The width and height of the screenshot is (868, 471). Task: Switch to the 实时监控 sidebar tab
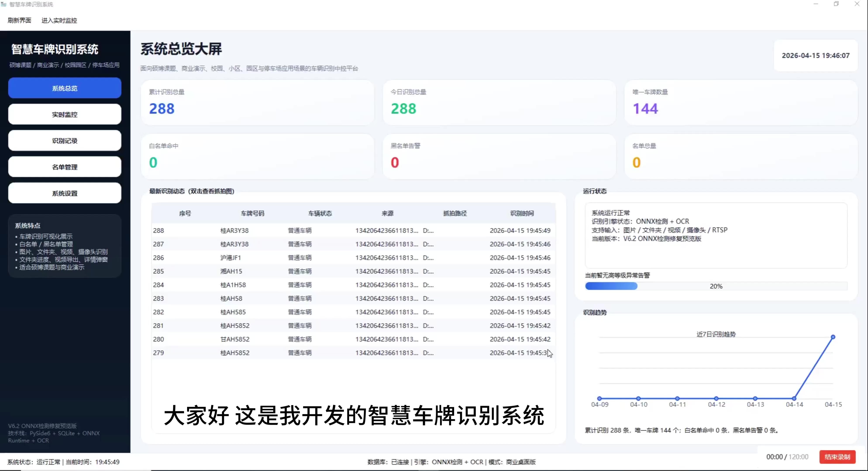tap(65, 115)
